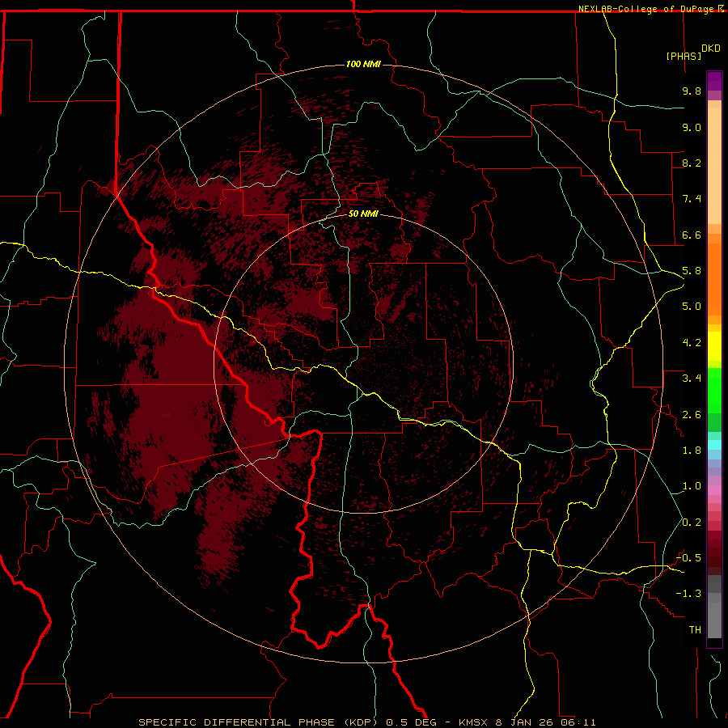Click the [PHAS] units label
728x728 pixels.
tap(684, 56)
